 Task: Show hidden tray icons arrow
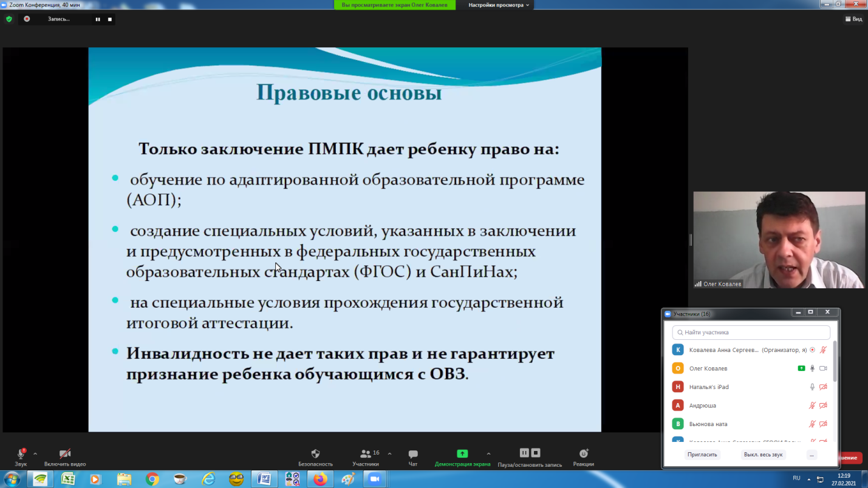809,479
